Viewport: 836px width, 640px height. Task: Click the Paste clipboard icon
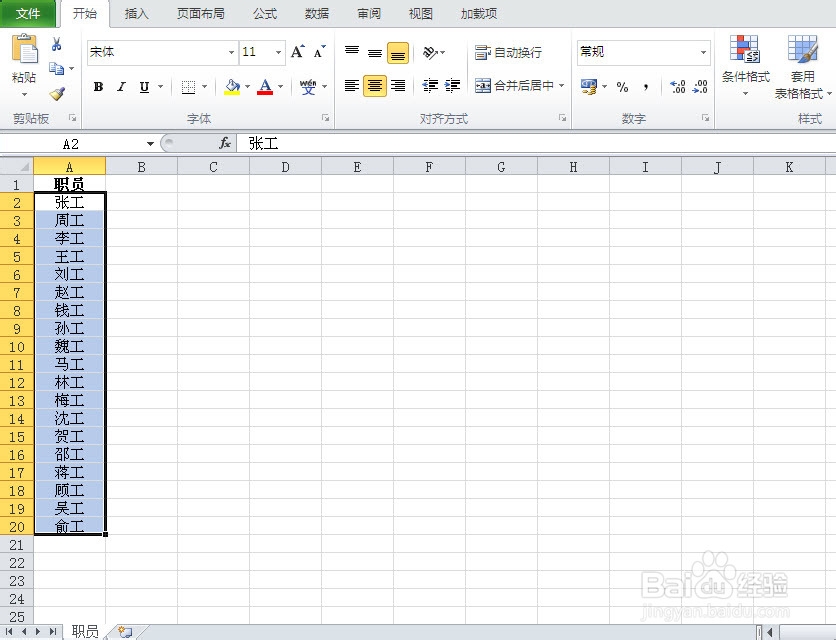pos(25,49)
